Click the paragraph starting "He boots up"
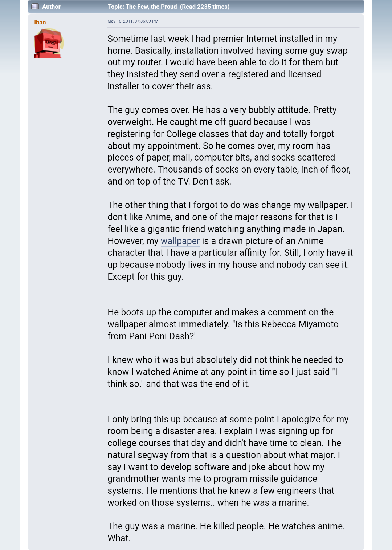Screen dimensions: 392x550 point(223,324)
